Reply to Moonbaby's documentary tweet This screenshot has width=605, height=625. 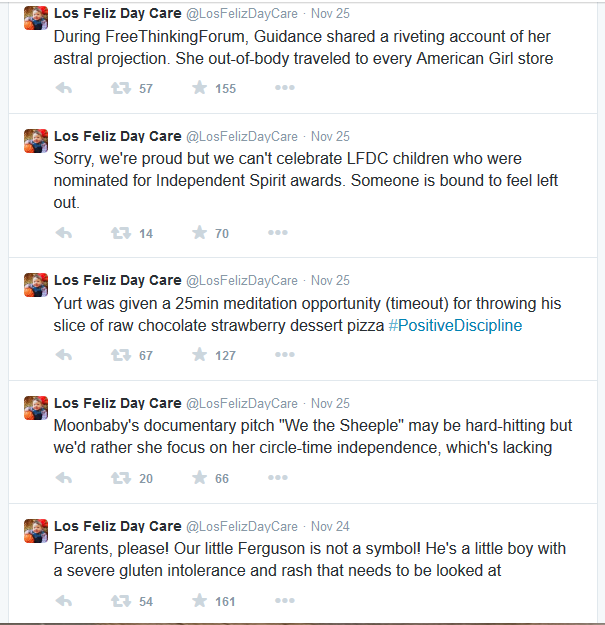(63, 478)
